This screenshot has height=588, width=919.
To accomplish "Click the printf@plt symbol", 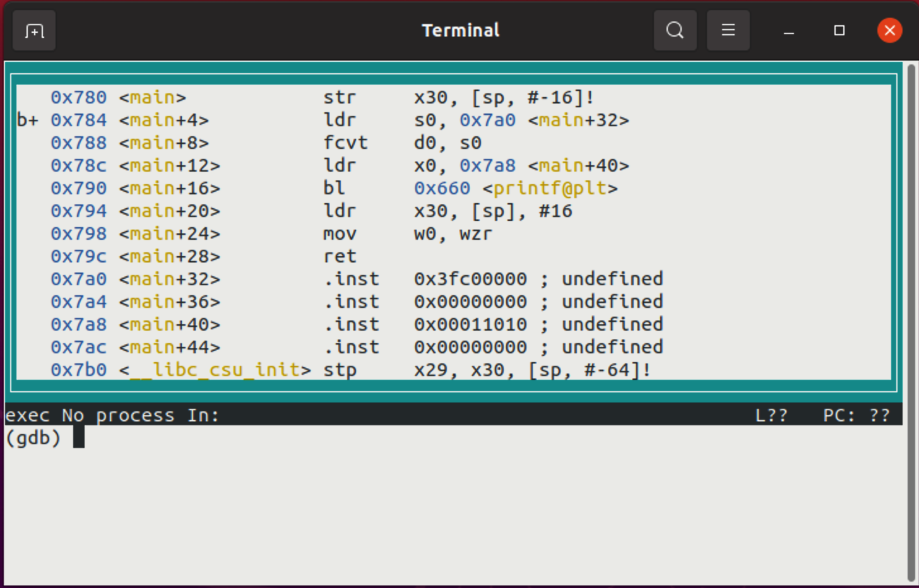I will pyautogui.click(x=550, y=188).
